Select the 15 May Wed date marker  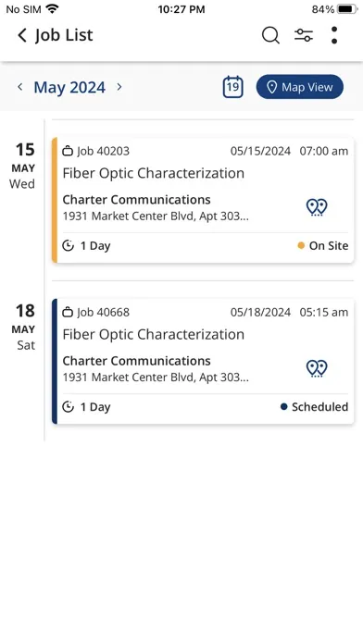(23, 166)
